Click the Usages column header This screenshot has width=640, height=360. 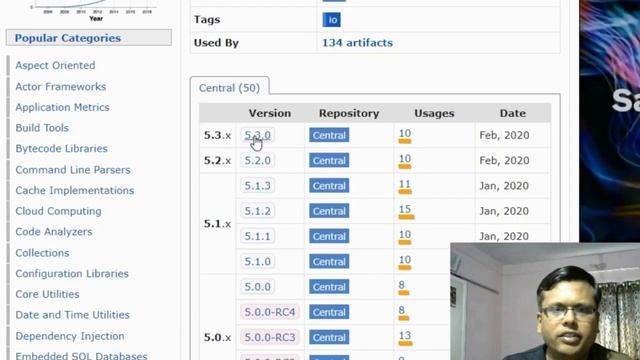(x=434, y=113)
